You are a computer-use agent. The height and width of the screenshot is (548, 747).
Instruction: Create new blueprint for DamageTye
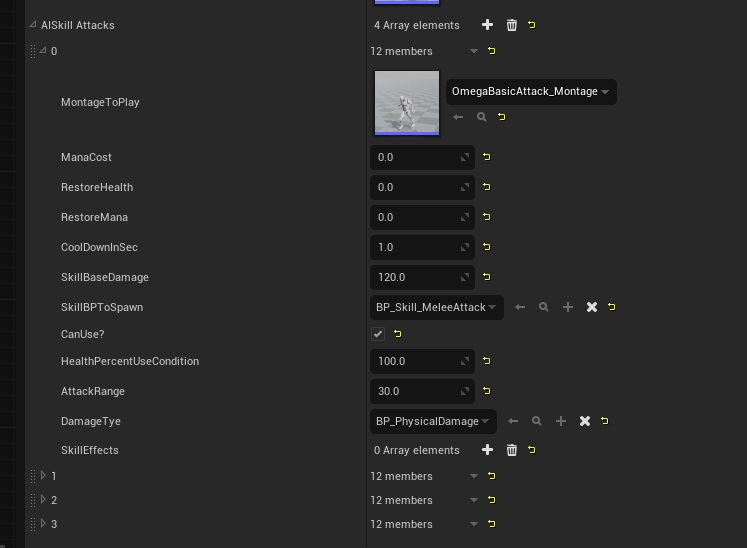pos(561,421)
